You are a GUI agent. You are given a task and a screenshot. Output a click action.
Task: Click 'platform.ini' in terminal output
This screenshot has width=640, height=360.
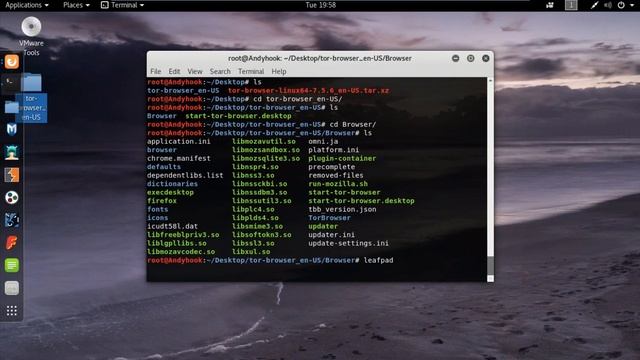click(333, 150)
